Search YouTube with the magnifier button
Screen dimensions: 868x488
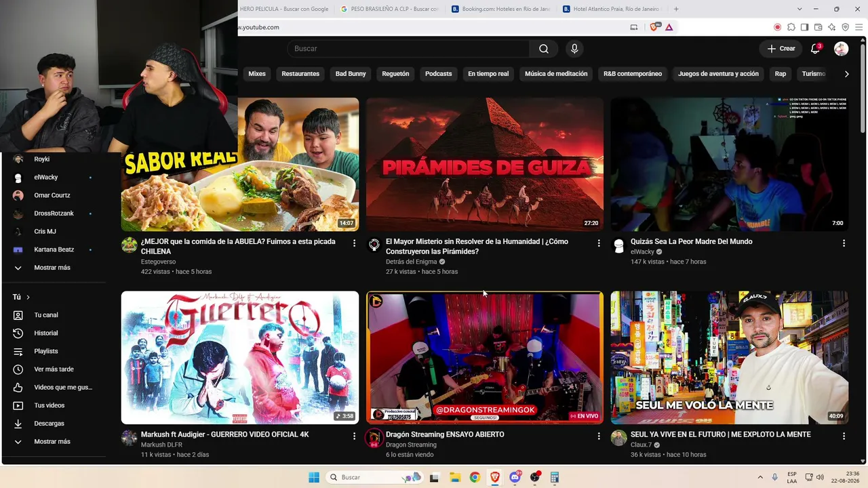[544, 49]
